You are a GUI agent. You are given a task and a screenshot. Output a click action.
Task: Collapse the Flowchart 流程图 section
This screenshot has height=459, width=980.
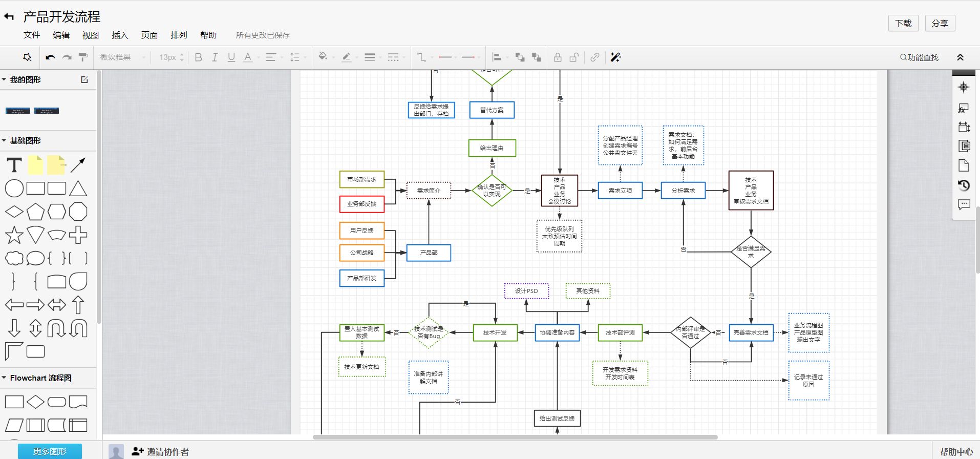4,378
